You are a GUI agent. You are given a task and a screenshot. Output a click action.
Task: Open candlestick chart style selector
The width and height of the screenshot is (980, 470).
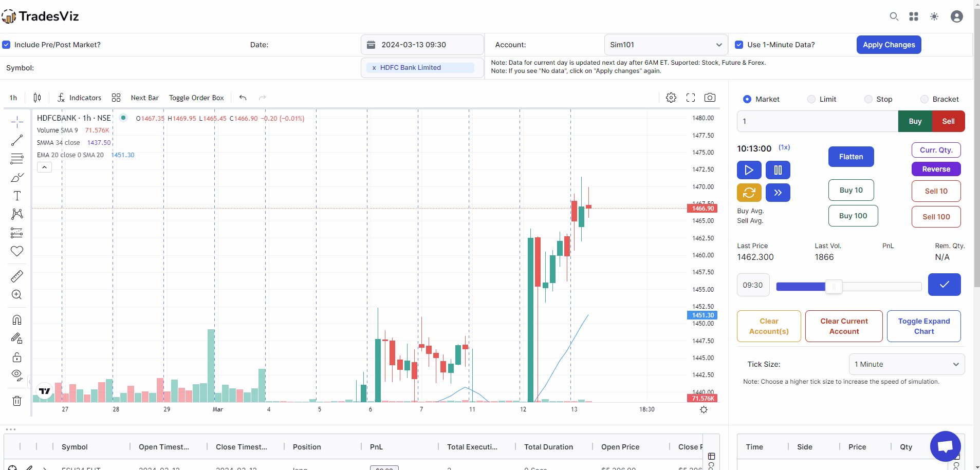(x=37, y=98)
